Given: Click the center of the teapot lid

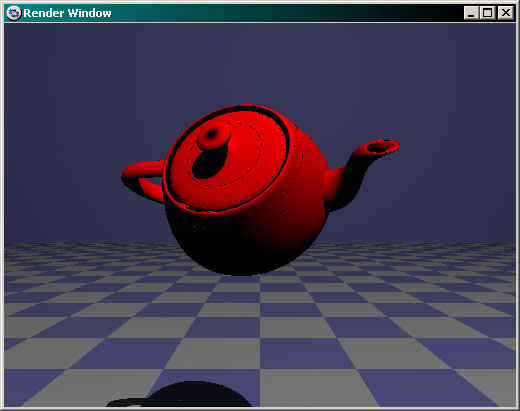Looking at the screenshot, I should point(230,158).
